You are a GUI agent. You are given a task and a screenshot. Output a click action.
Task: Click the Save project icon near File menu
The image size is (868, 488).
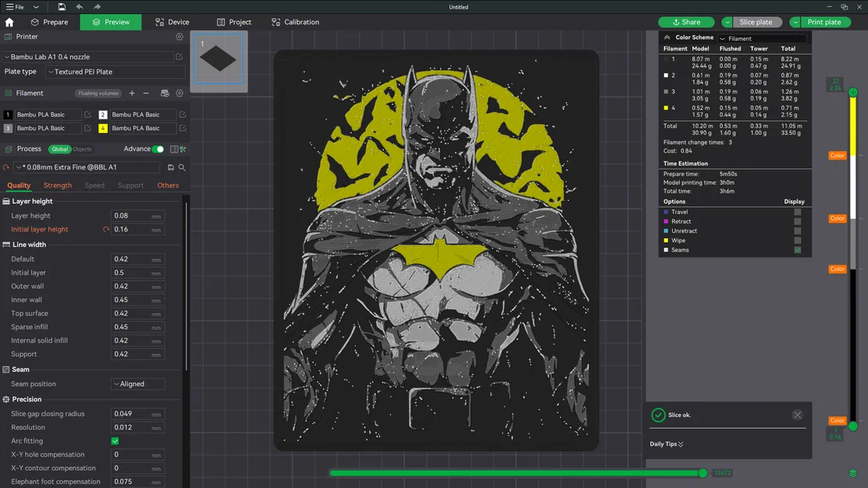click(x=61, y=6)
